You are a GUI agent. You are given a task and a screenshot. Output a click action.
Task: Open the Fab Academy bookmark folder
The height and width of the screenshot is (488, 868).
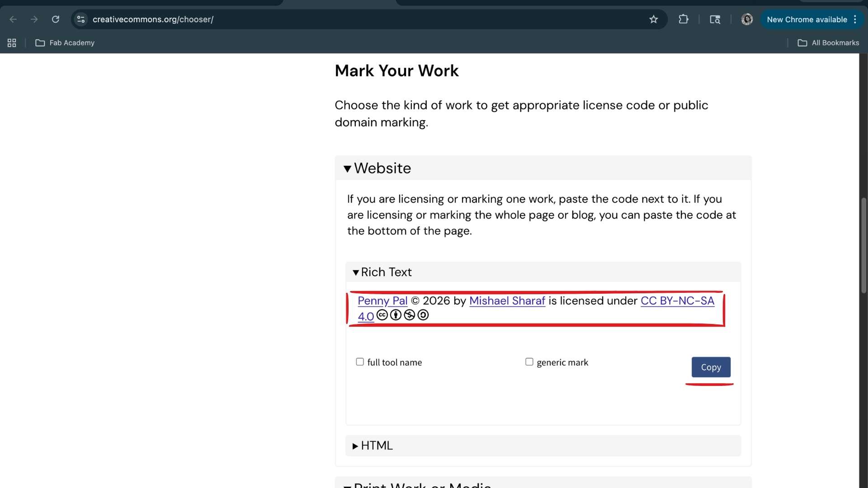pos(65,43)
